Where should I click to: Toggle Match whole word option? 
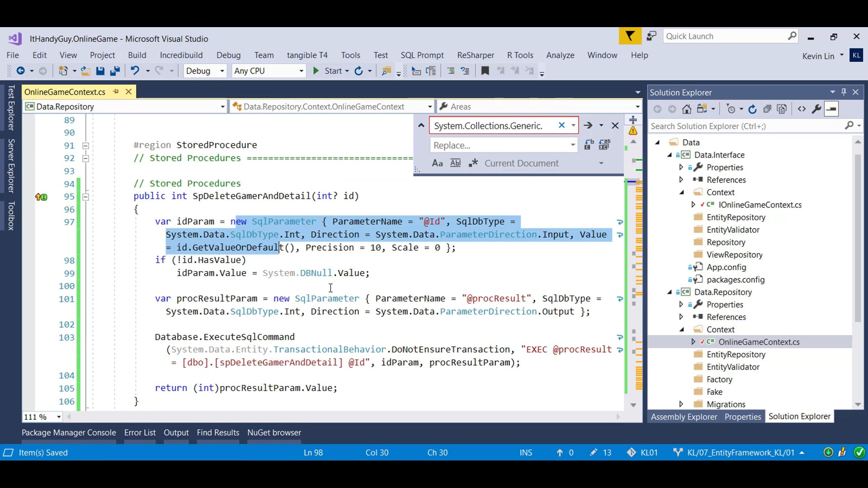(x=455, y=163)
